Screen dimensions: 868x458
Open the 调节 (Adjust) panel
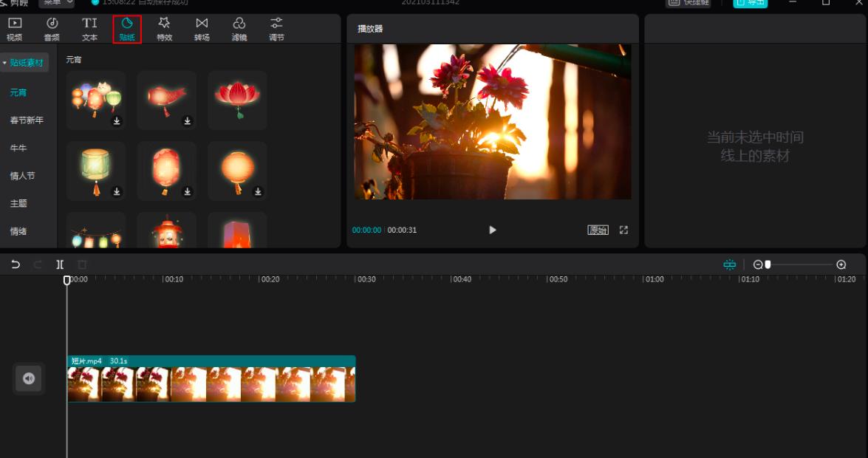click(x=276, y=29)
